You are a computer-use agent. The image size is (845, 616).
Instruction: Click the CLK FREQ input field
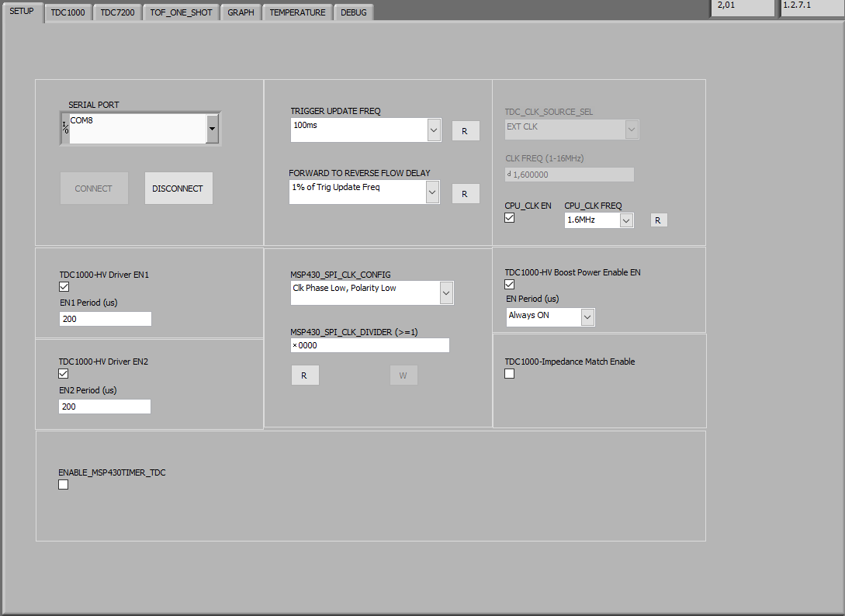click(x=569, y=175)
